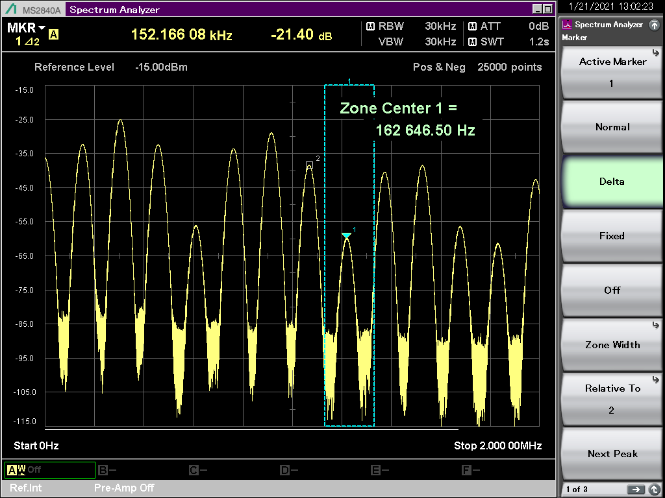
Task: Select the trace E tab
Action: [x=380, y=470]
